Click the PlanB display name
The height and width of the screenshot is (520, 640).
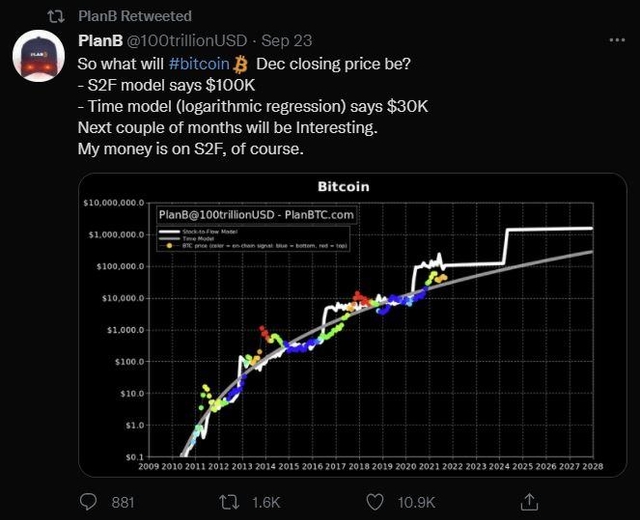99,42
